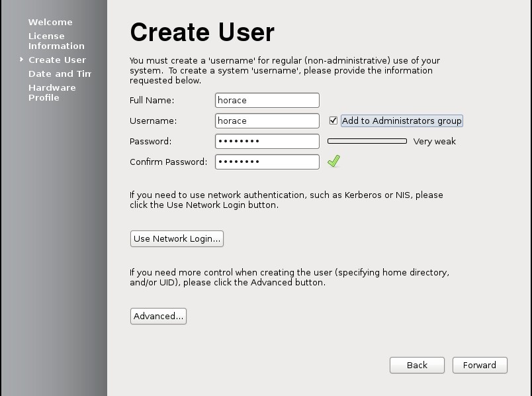Click the Confirm Password field

[x=267, y=161]
